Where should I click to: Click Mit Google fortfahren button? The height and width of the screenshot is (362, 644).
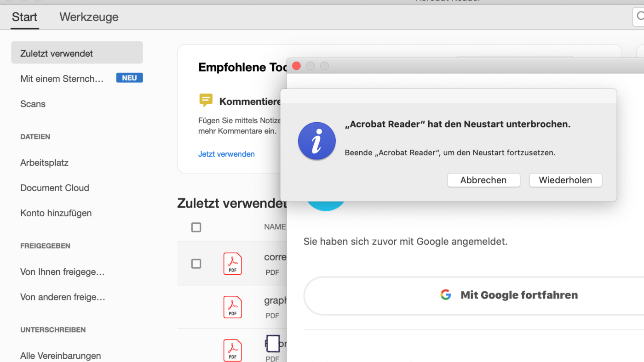(x=474, y=295)
